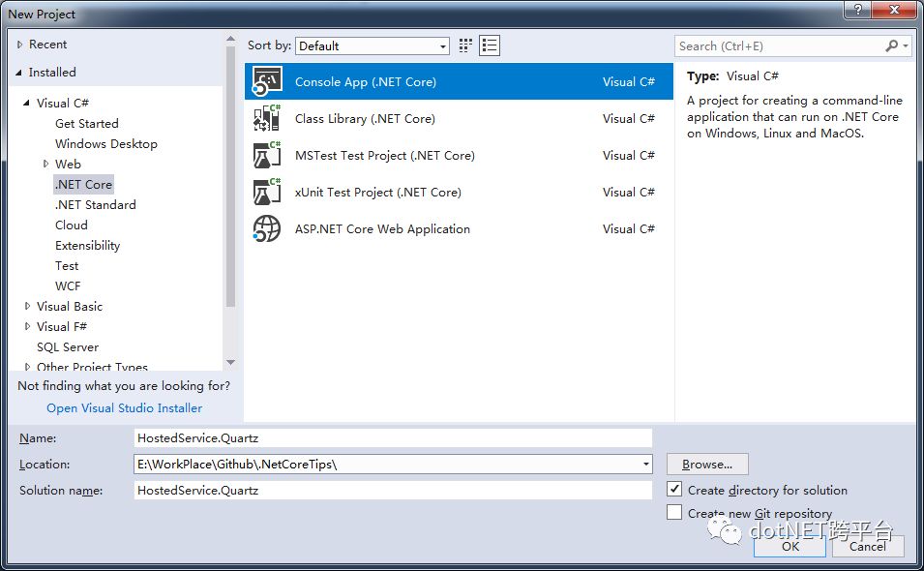Close the New Project dialog
This screenshot has height=571, width=924.
894,10
